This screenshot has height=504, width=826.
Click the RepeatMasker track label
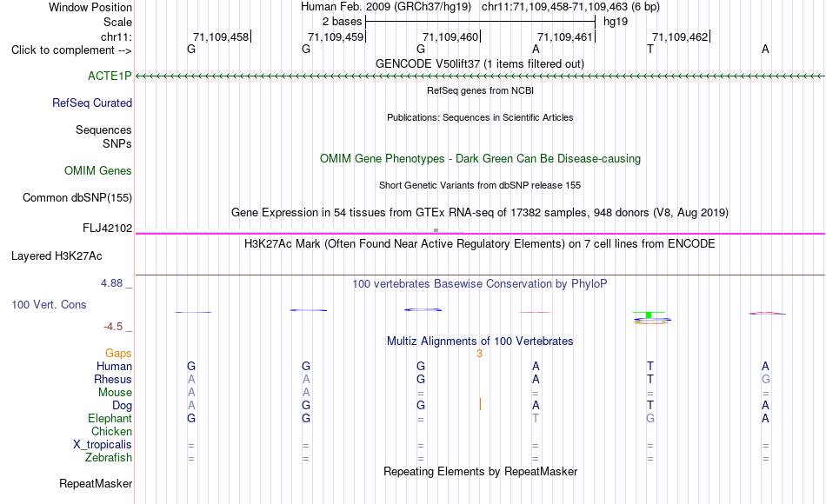(x=96, y=483)
